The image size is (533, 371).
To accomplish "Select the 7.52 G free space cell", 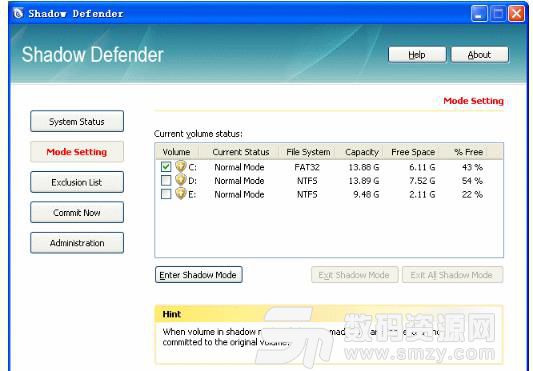I will click(x=422, y=181).
